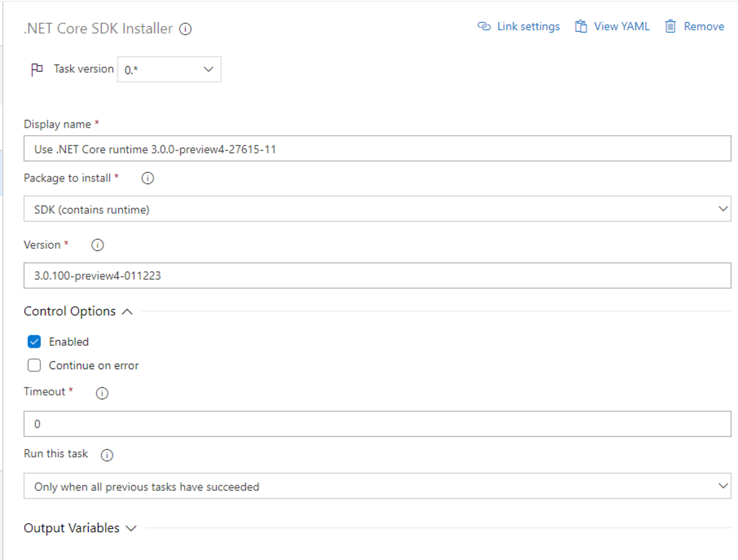This screenshot has width=738, height=560.
Task: Click the Task version flag icon
Action: coord(37,69)
